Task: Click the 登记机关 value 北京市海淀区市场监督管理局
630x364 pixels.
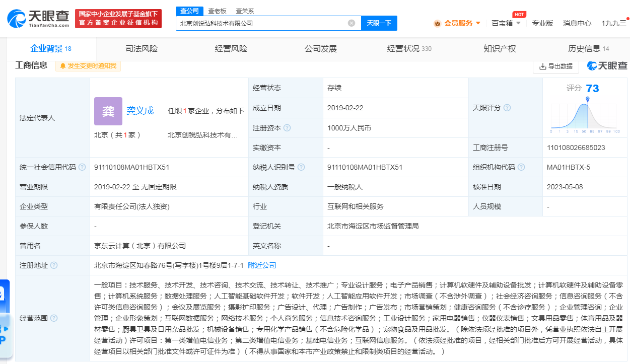Action: point(373,226)
